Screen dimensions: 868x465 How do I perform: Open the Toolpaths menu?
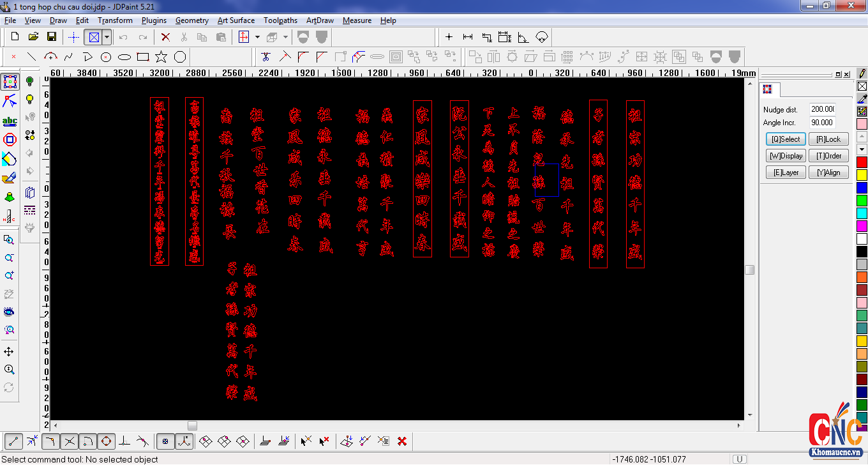[280, 20]
